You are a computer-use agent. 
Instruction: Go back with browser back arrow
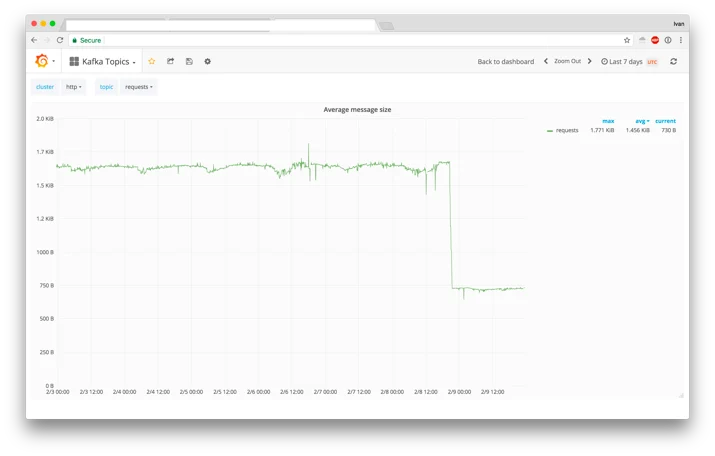34,40
